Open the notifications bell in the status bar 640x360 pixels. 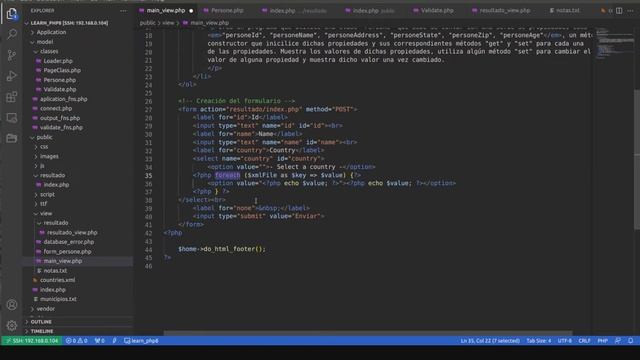631,340
